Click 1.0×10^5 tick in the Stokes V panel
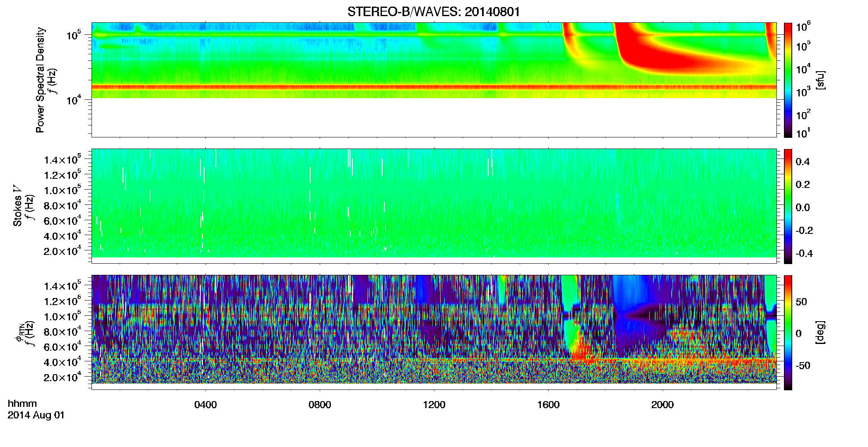Screen dimensions: 868x447 62,190
